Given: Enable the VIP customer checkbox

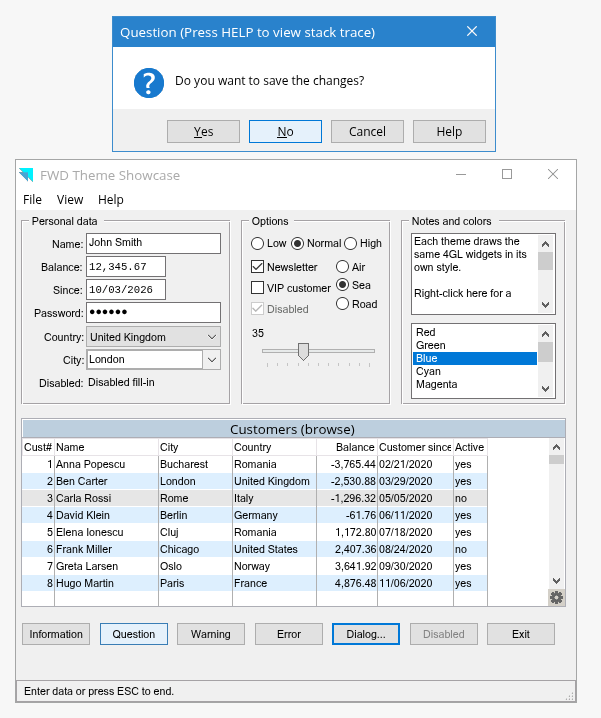Looking at the screenshot, I should 257,288.
